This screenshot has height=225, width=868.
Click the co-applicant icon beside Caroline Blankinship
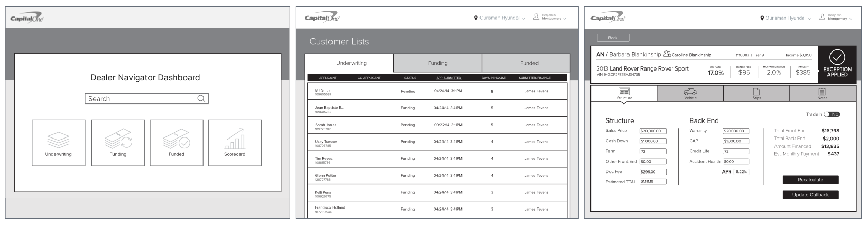[x=667, y=54]
